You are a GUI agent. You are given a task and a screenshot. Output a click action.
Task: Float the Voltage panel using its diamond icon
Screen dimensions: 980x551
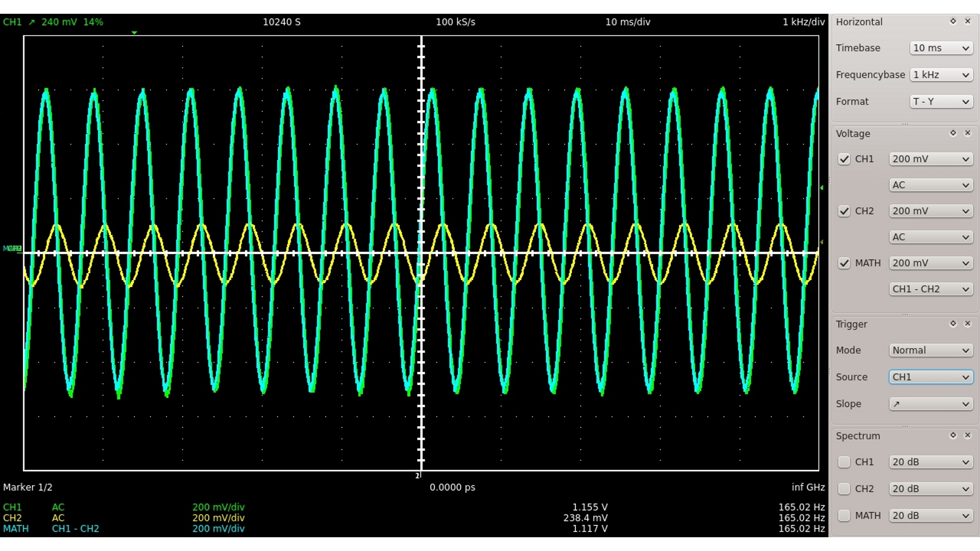(x=952, y=133)
